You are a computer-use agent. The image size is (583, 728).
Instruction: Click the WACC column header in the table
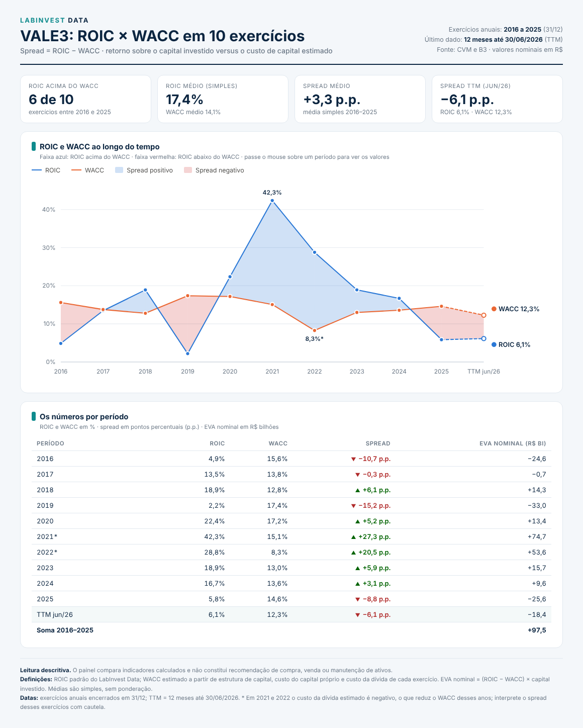point(278,443)
